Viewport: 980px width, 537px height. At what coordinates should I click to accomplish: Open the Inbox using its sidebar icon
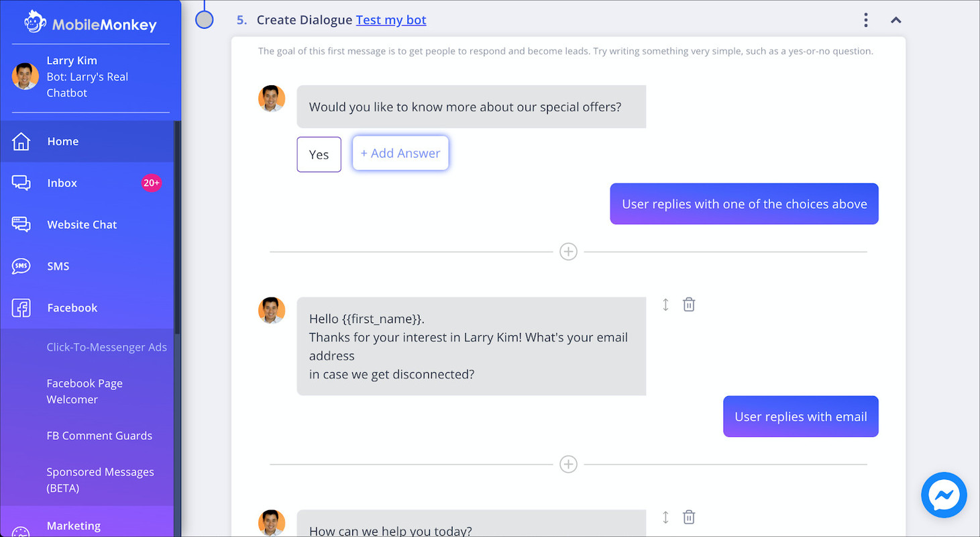click(x=21, y=183)
